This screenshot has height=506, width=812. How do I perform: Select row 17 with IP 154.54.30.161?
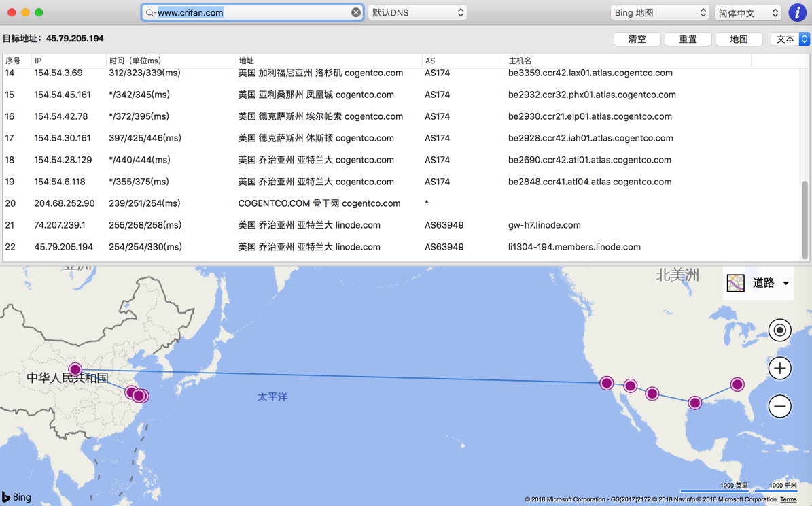[402, 139]
